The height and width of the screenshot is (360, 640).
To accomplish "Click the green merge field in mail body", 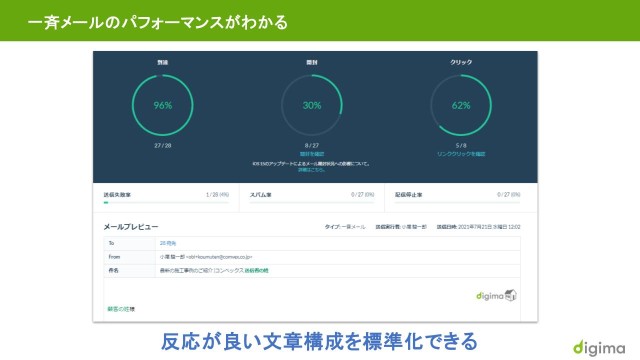I will point(119,309).
